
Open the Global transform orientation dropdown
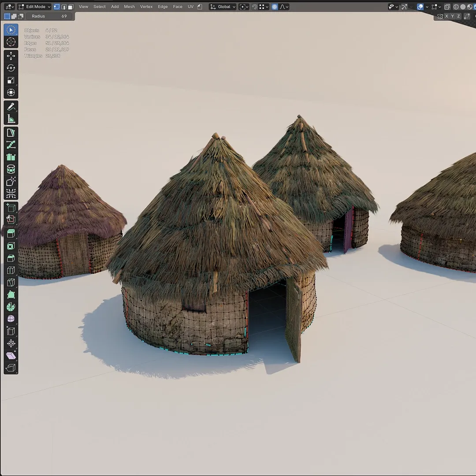click(x=223, y=7)
